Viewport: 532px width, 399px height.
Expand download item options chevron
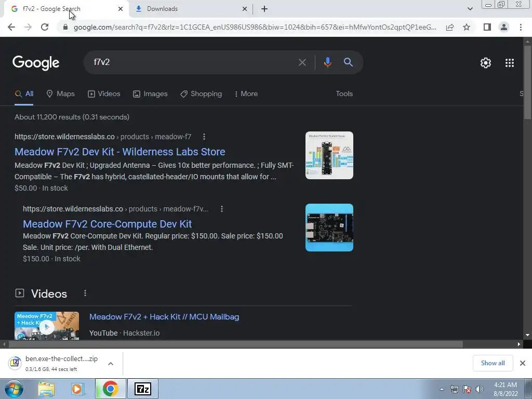tap(111, 364)
